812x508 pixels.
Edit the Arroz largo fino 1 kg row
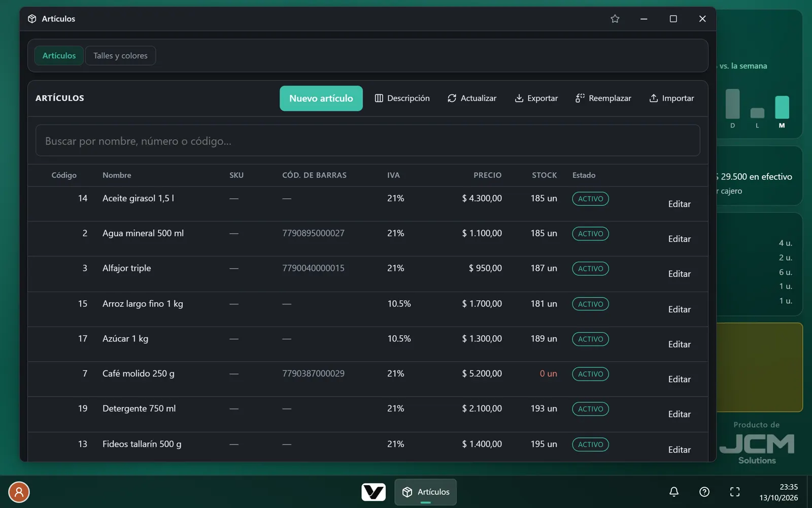(679, 310)
